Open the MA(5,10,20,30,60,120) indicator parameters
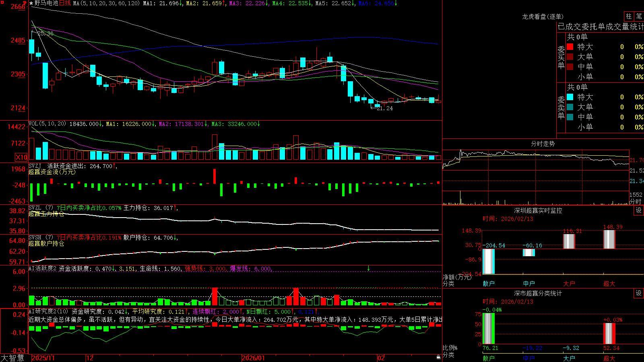The height and width of the screenshot is (362, 644). (106, 3)
